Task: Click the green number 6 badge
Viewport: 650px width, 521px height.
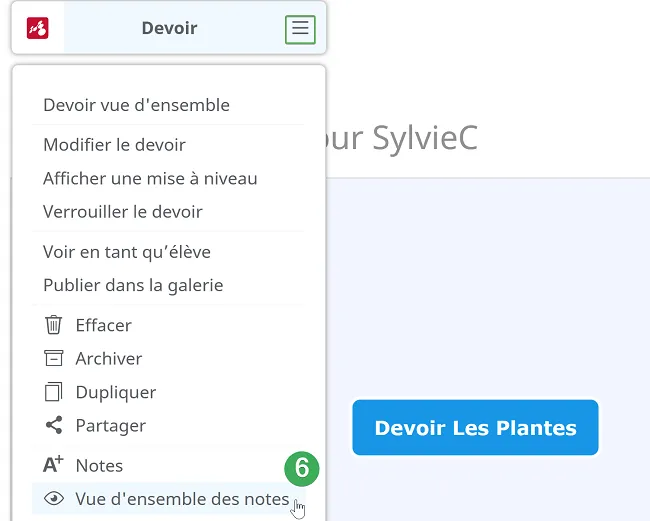Action: [302, 469]
